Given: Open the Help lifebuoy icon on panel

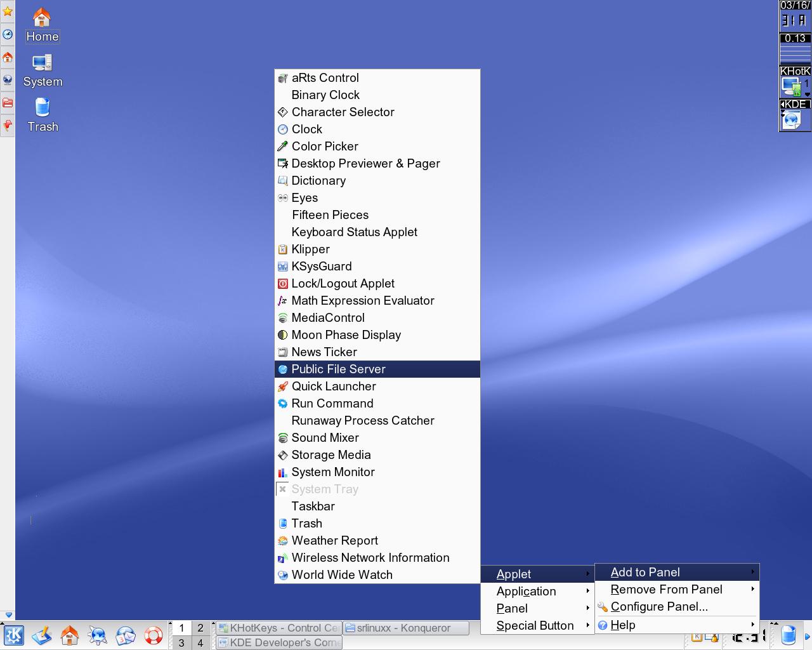Looking at the screenshot, I should coord(154,635).
